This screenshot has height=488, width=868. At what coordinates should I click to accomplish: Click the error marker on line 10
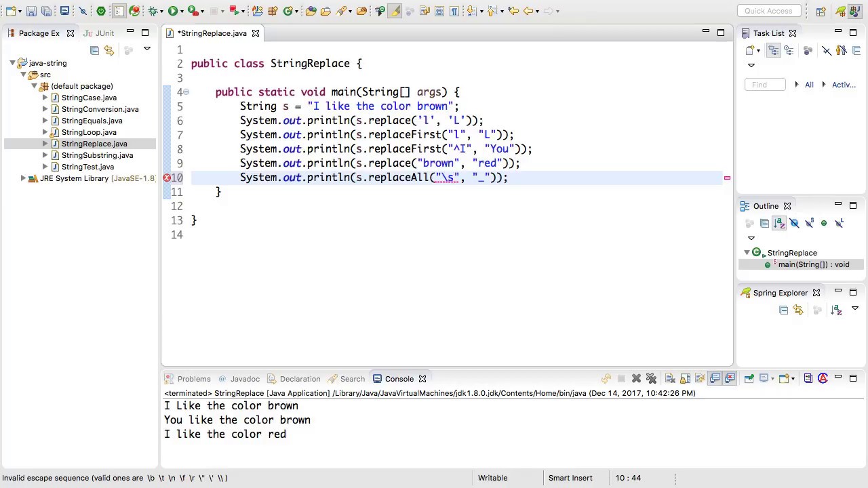click(167, 178)
